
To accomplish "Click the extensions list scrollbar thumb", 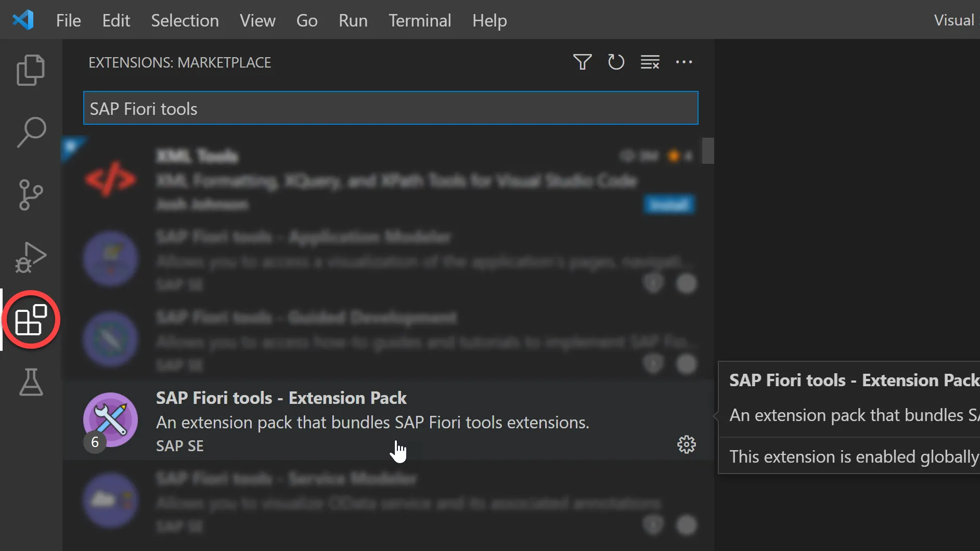I will click(707, 151).
